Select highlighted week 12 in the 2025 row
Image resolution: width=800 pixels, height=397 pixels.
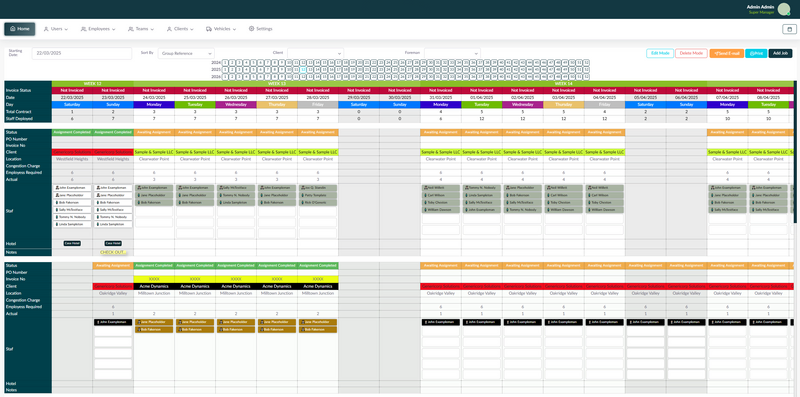tap(303, 69)
